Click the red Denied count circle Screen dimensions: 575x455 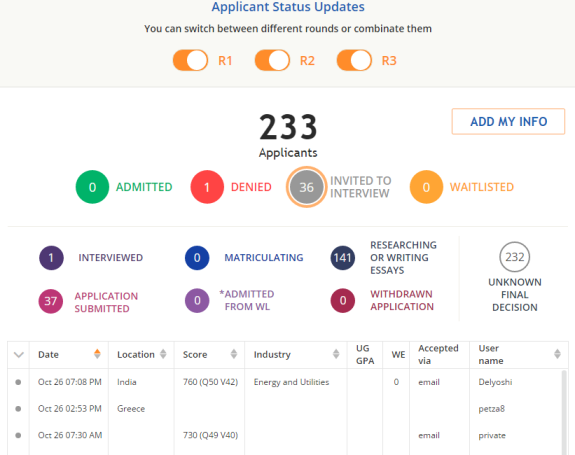coord(207,187)
